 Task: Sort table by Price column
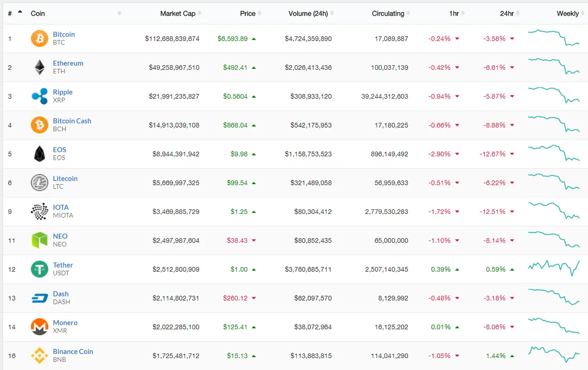[x=248, y=13]
